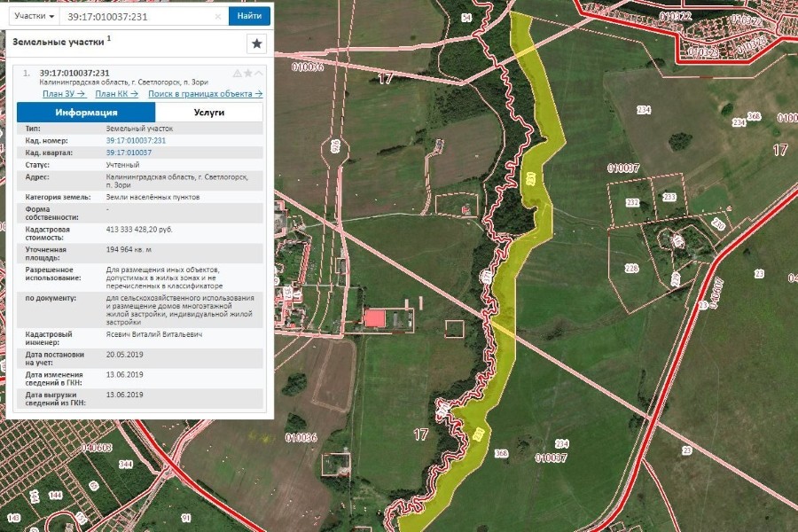Viewport: 798px width, 532px height.
Task: Open favorites with the star button
Action: click(x=256, y=43)
